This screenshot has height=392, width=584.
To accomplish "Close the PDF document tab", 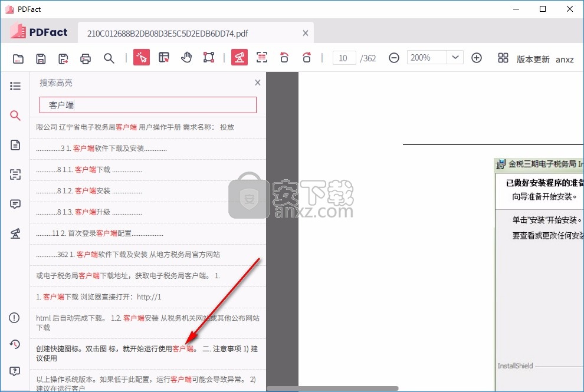I will [x=306, y=33].
